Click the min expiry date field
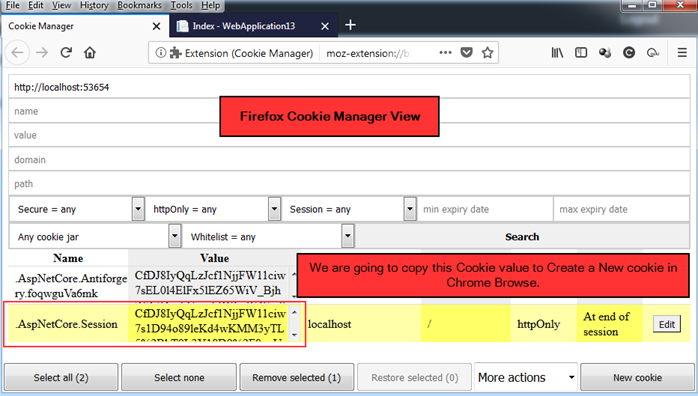Viewport: 698px width, 396px height. point(485,209)
